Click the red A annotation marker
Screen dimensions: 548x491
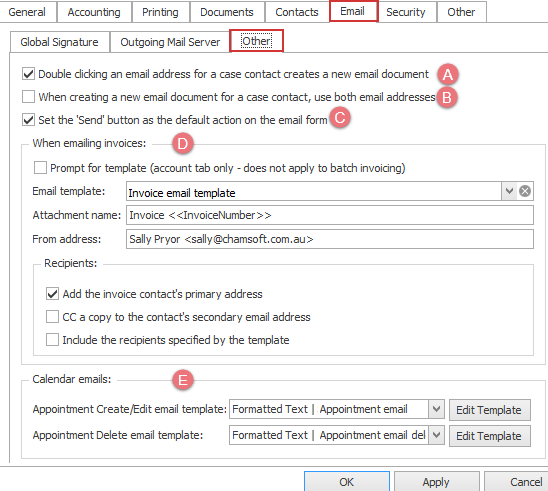point(448,74)
